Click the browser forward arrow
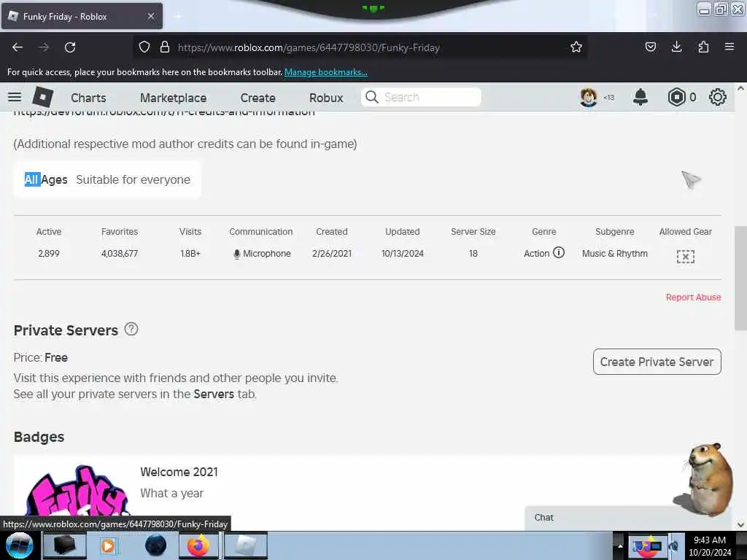This screenshot has width=747, height=560. 43,47
